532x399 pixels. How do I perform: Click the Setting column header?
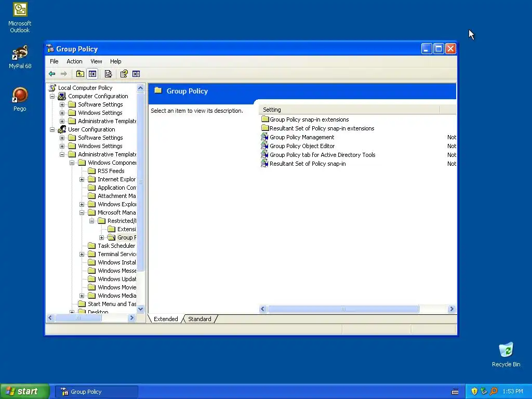tap(350, 110)
